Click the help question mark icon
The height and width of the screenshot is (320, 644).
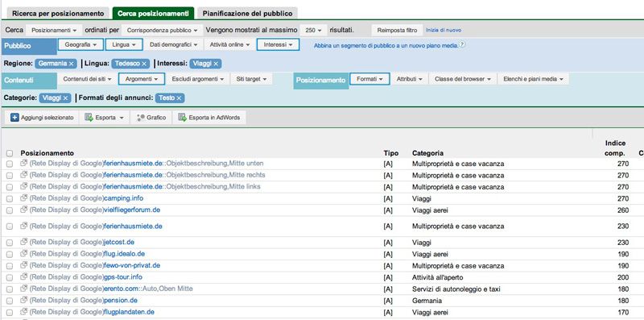pyautogui.click(x=462, y=44)
